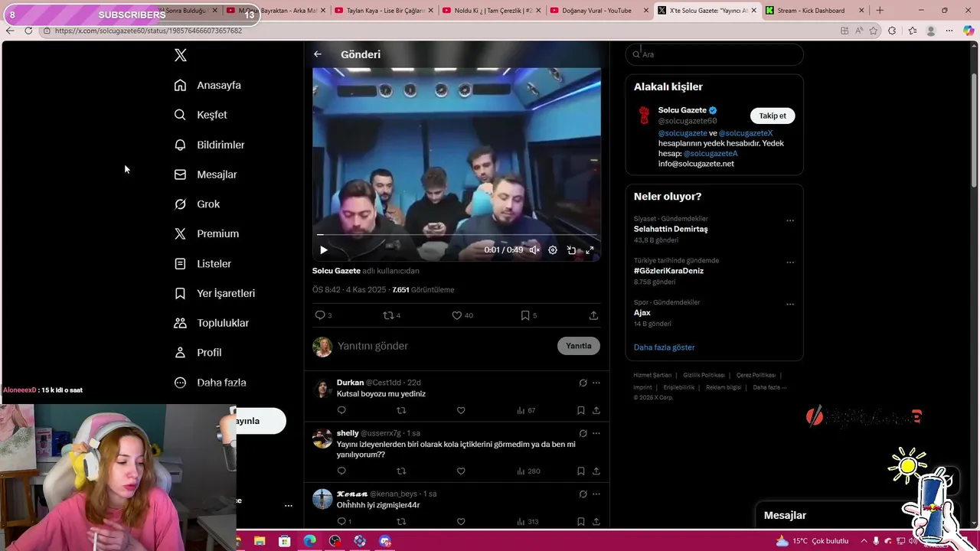Repost the post with 4 reposts
Screen dimensions: 980x551
tap(391, 315)
